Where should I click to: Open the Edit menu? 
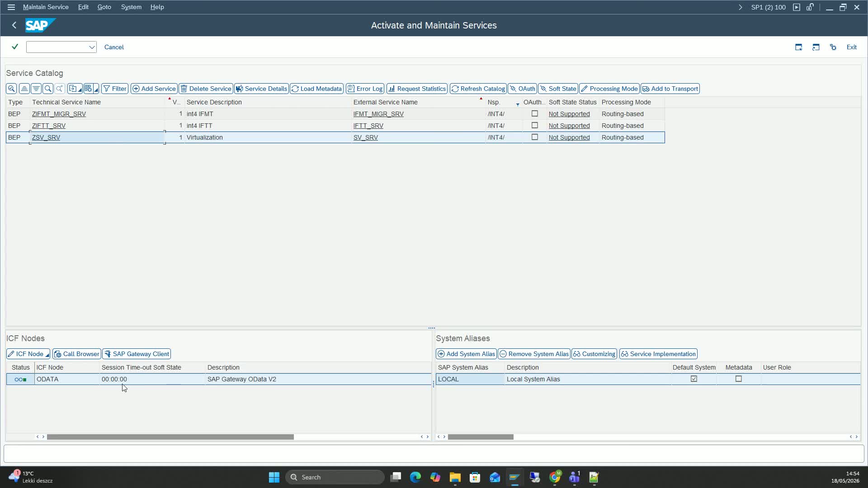[83, 7]
